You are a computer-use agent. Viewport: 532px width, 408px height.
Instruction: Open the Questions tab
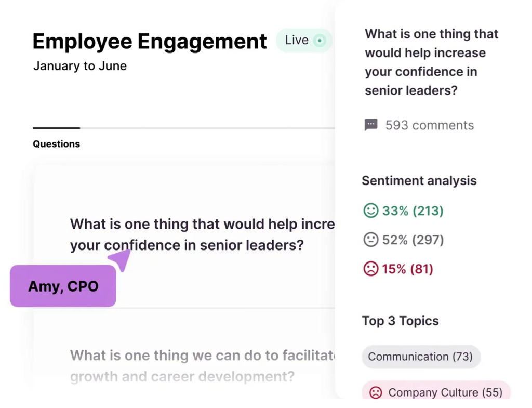point(56,144)
